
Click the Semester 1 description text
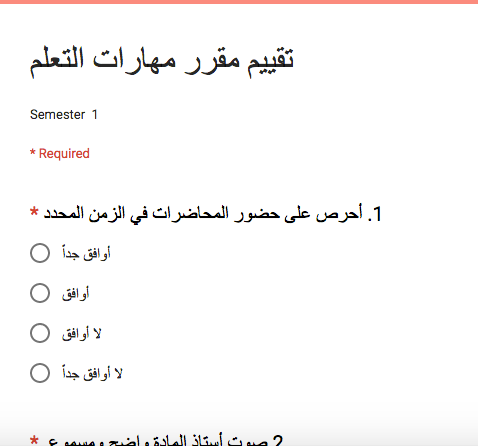(x=64, y=115)
